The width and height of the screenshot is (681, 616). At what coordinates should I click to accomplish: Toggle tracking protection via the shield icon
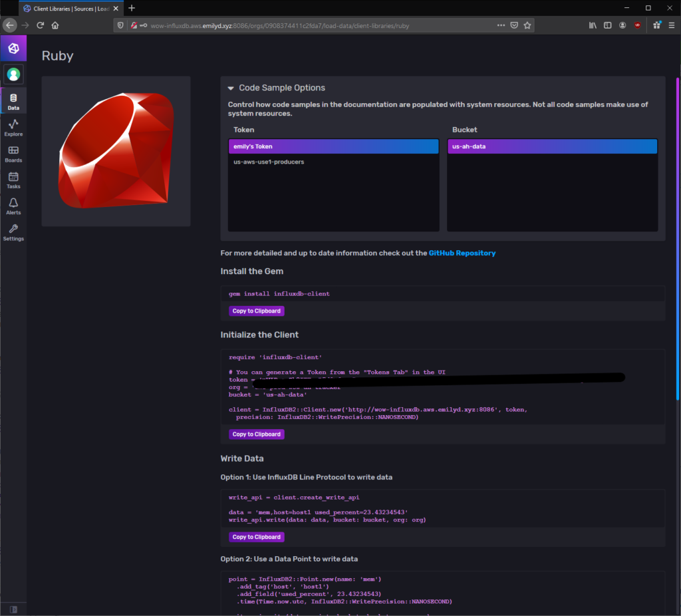point(120,25)
